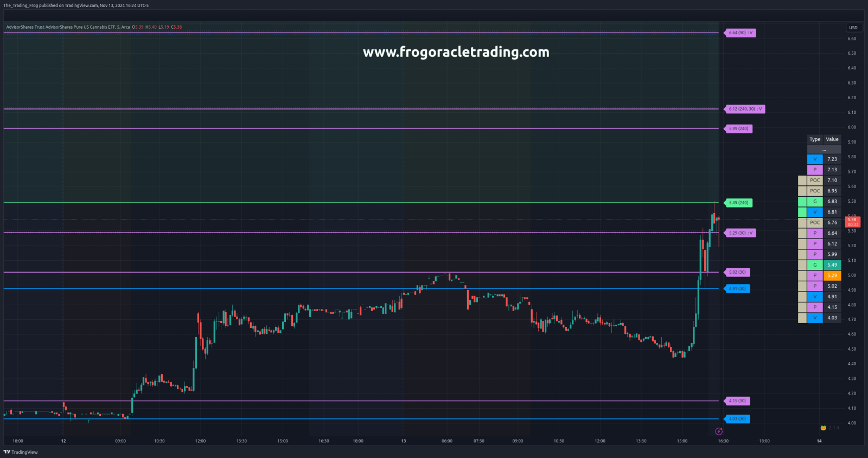Screen dimensions: 868x458
Task: Click the Type column header in table
Action: coord(815,139)
